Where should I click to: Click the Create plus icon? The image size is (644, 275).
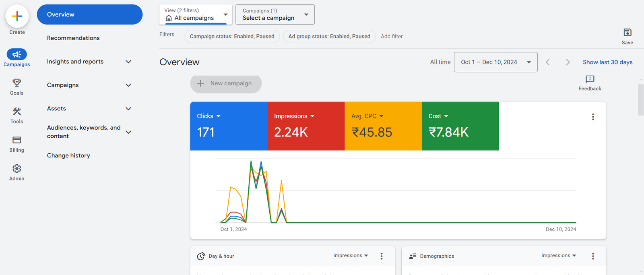17,16
